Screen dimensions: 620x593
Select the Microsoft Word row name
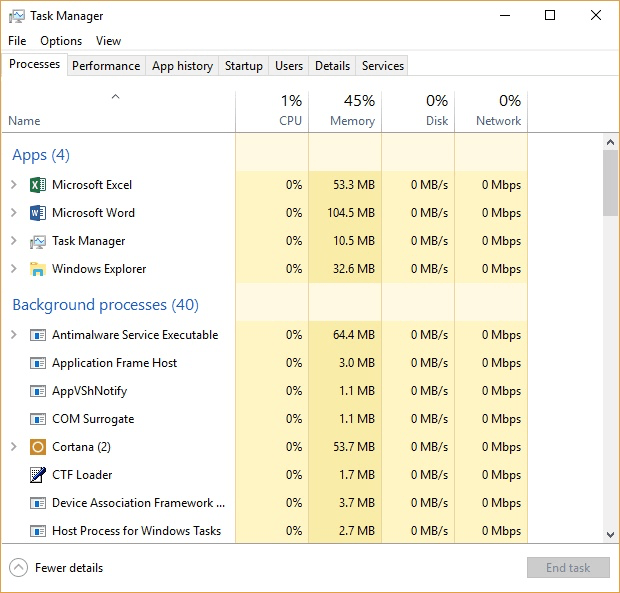click(93, 213)
